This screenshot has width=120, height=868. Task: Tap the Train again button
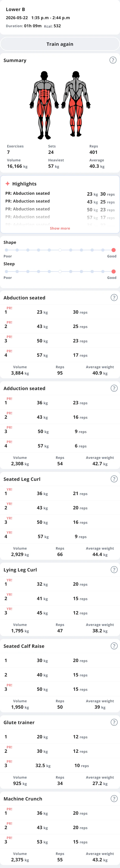click(x=60, y=44)
